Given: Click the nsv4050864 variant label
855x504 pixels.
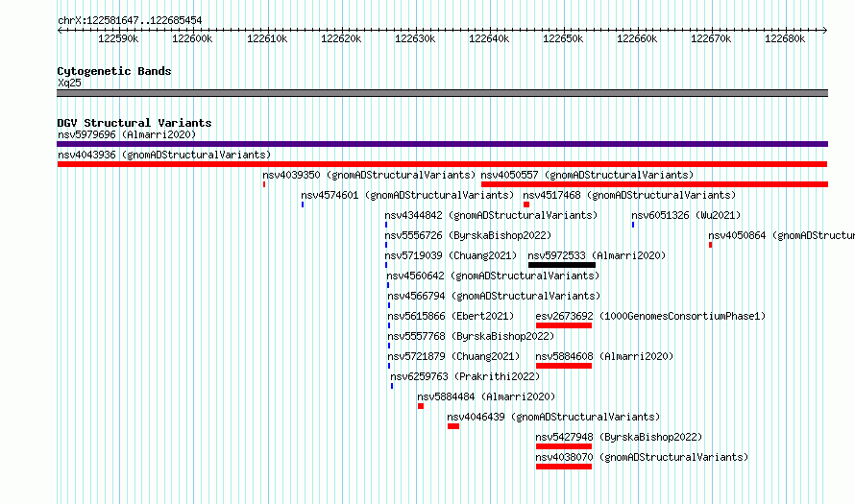Looking at the screenshot, I should (781, 235).
